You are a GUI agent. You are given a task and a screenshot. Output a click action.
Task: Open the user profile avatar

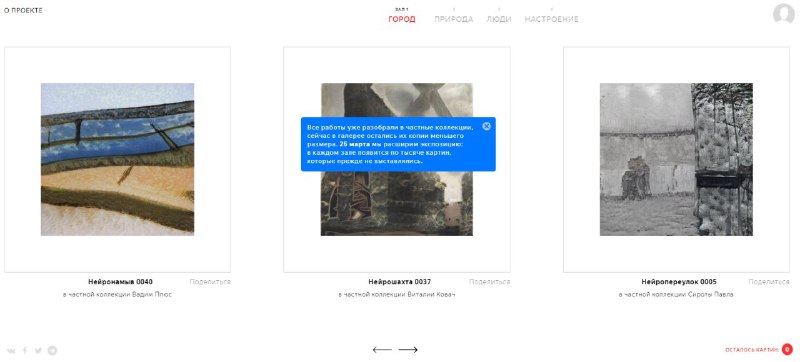pyautogui.click(x=784, y=14)
